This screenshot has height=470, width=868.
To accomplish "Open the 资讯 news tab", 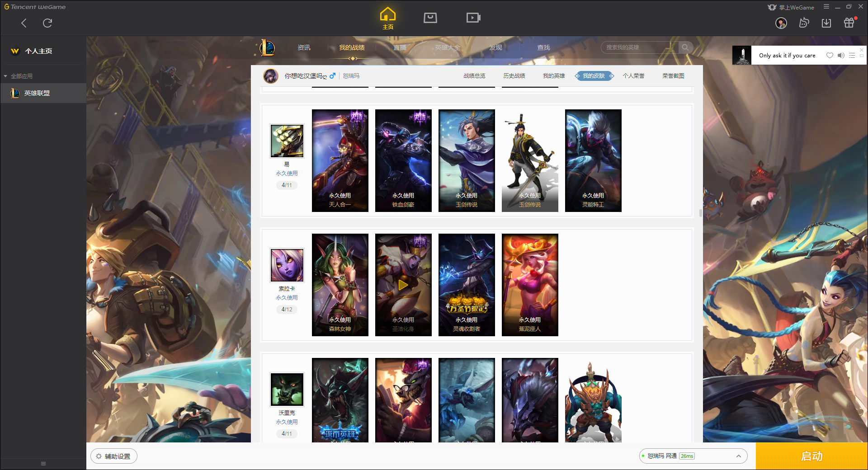I will 304,47.
